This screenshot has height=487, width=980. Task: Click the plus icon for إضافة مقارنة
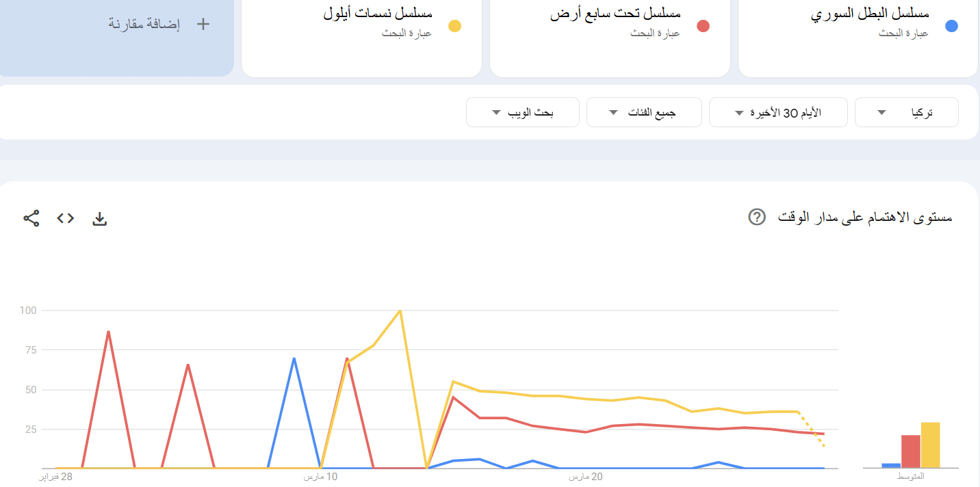pyautogui.click(x=203, y=24)
